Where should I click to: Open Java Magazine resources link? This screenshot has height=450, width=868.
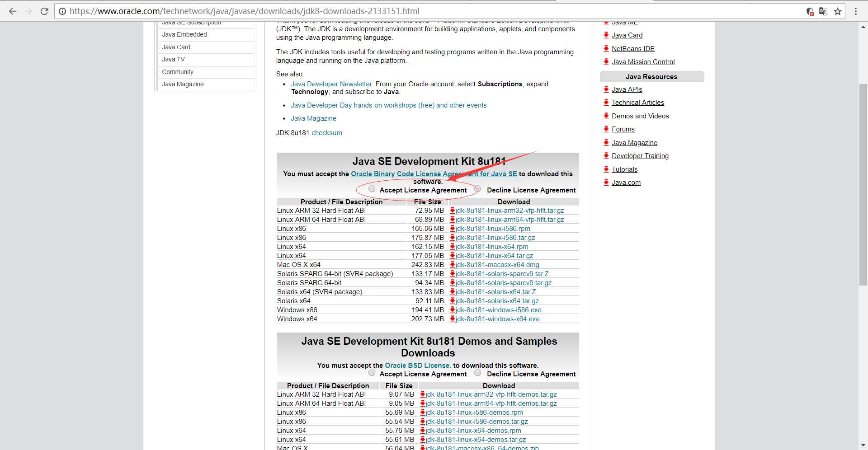tap(634, 143)
